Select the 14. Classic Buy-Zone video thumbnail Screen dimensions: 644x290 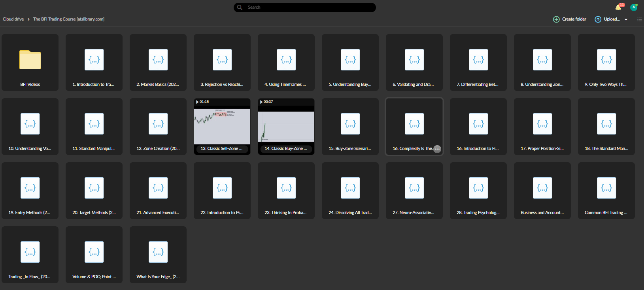click(286, 126)
